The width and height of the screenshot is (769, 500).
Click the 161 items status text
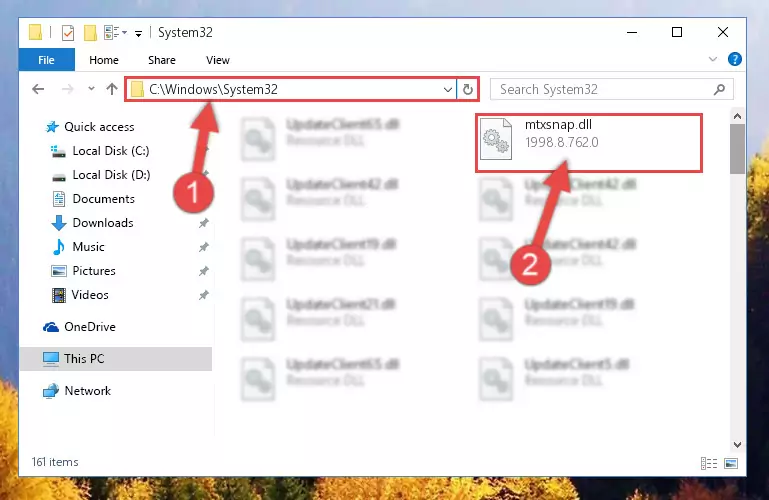pyautogui.click(x=55, y=462)
